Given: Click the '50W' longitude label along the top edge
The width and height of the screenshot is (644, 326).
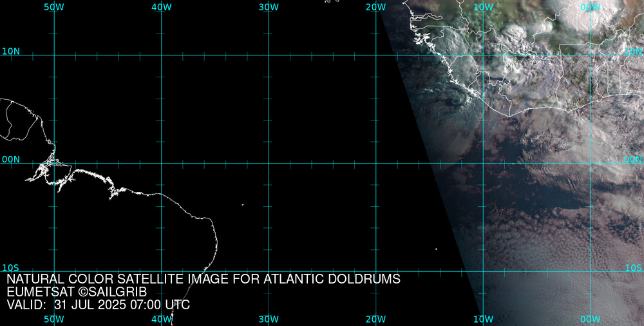Looking at the screenshot, I should tap(54, 7).
